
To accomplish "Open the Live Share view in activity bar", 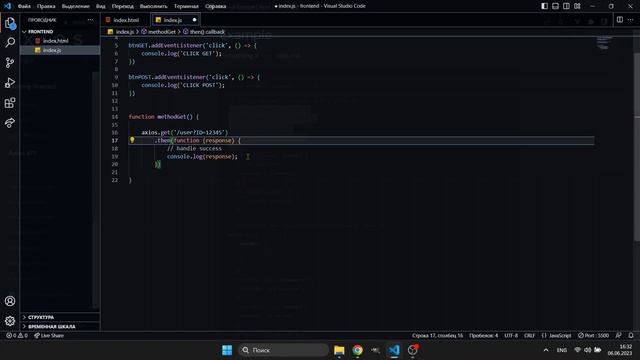I will point(10,122).
